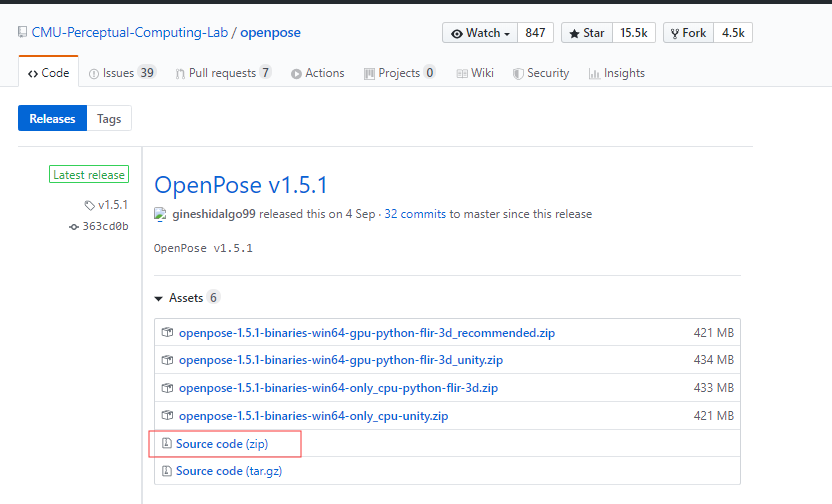Select the Releases button
The height and width of the screenshot is (504, 832).
53,118
